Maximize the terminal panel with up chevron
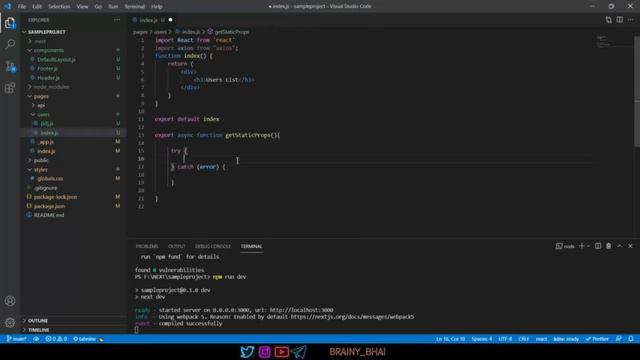 tap(620, 246)
